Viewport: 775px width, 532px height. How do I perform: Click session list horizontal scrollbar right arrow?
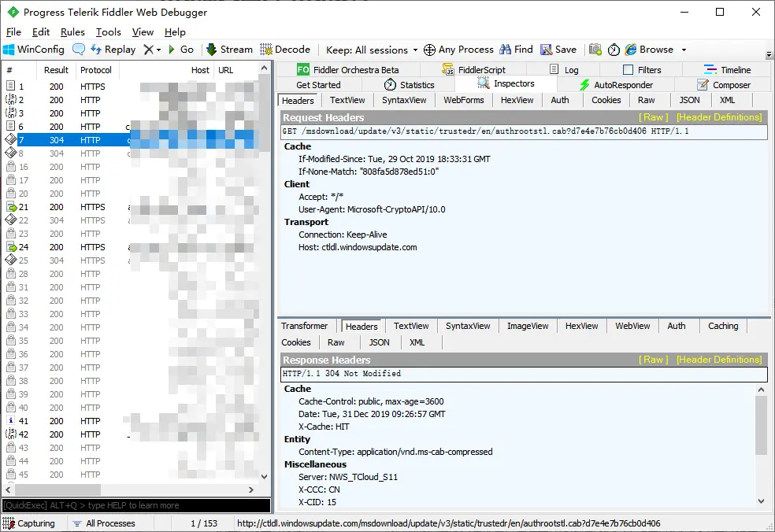(251, 490)
